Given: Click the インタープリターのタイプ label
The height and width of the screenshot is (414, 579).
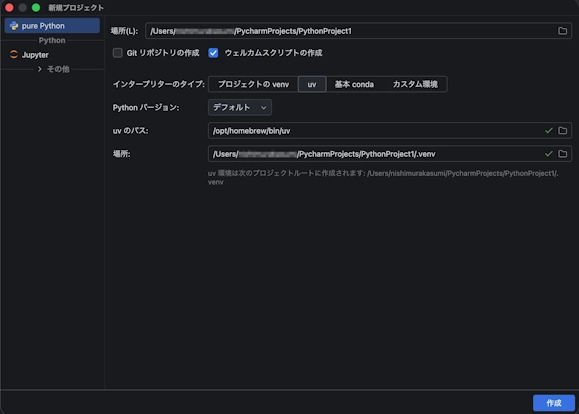Looking at the screenshot, I should (x=158, y=84).
